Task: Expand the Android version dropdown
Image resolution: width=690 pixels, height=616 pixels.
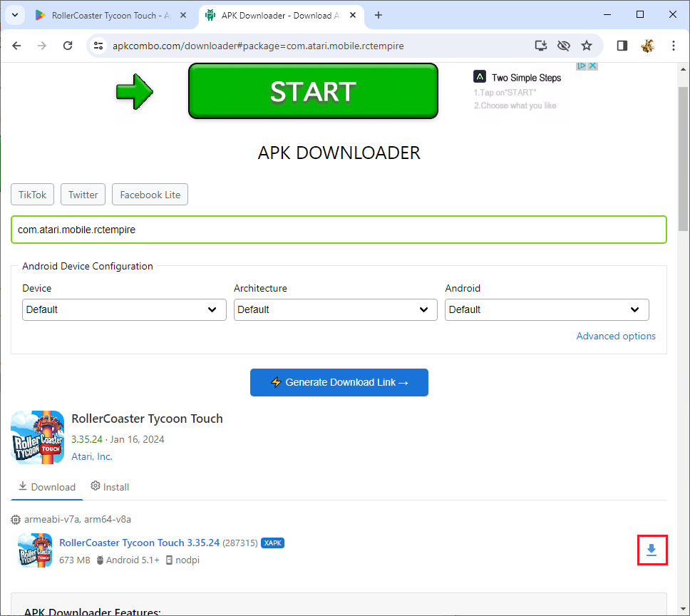Action: point(547,309)
